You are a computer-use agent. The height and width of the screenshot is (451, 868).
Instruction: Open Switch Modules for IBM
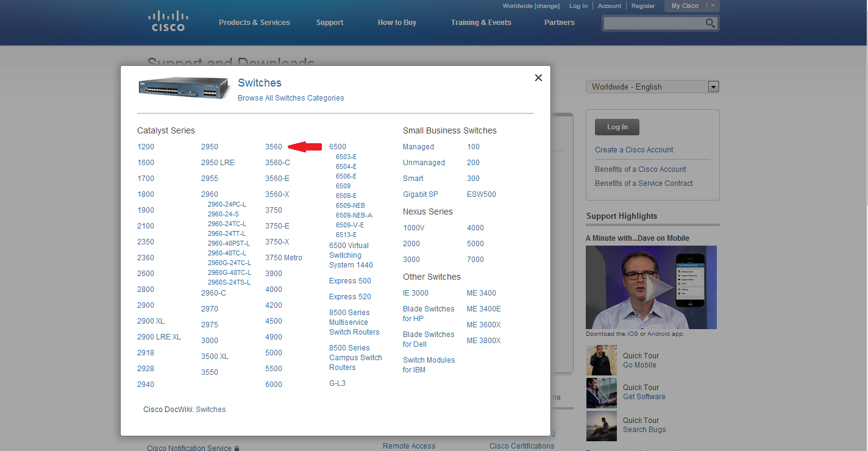429,365
